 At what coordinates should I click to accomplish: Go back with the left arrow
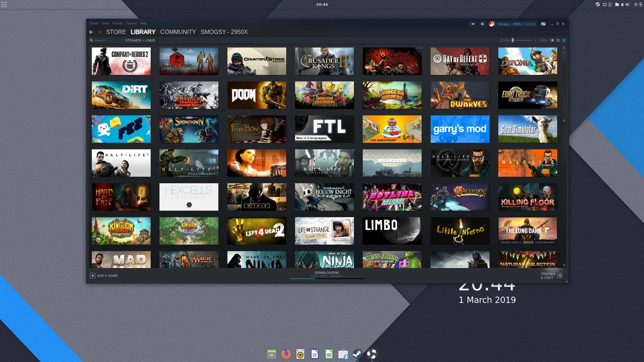91,32
